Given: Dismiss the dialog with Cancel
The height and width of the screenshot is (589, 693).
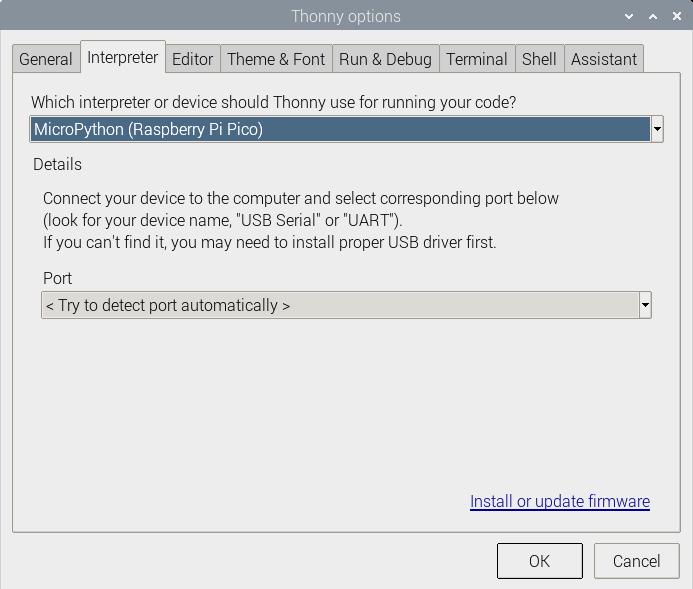Looking at the screenshot, I should point(636,561).
